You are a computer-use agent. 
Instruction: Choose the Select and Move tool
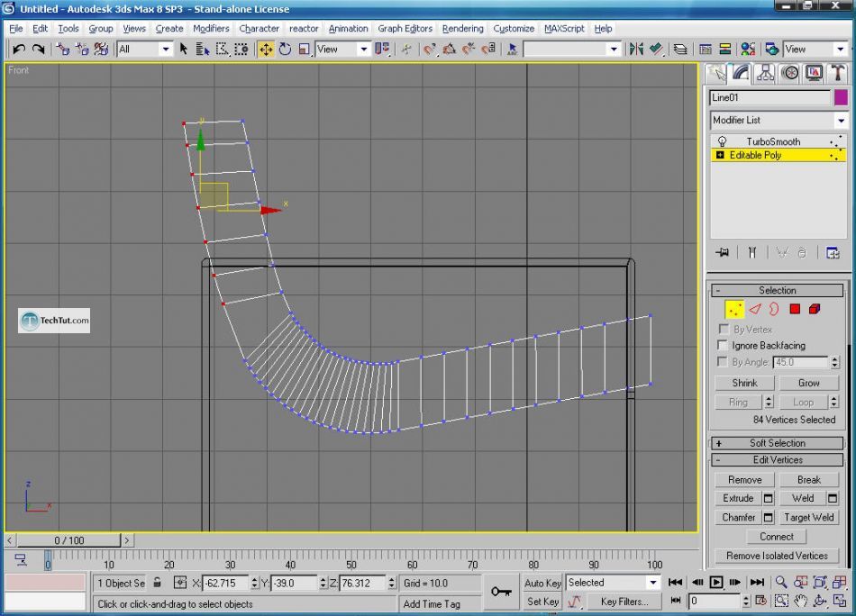tap(266, 50)
